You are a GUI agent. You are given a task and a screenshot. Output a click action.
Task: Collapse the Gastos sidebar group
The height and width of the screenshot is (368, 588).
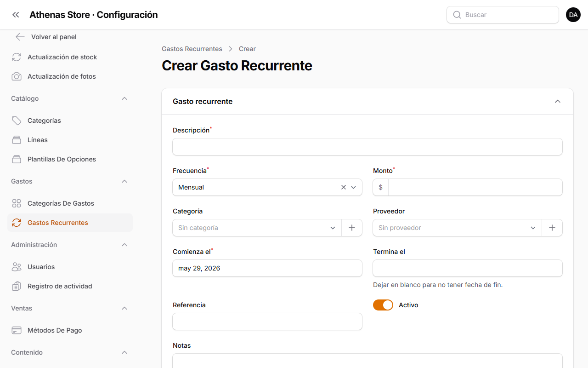(124, 181)
